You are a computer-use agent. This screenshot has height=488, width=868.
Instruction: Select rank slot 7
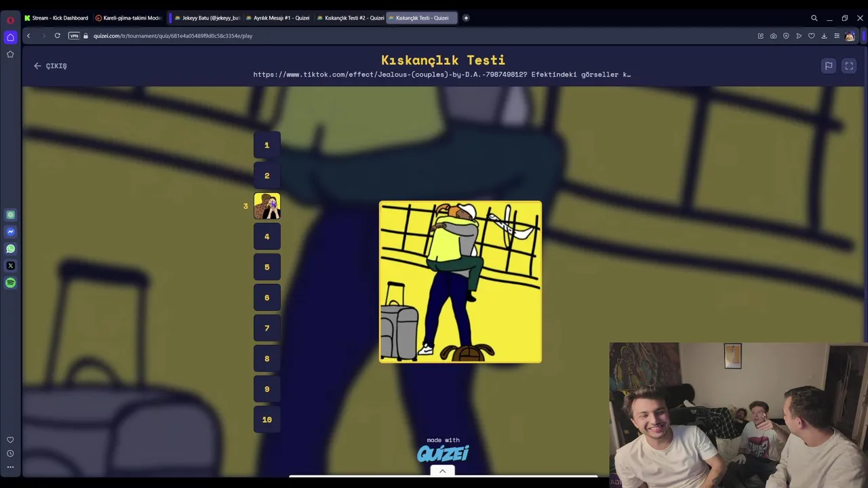(267, 328)
